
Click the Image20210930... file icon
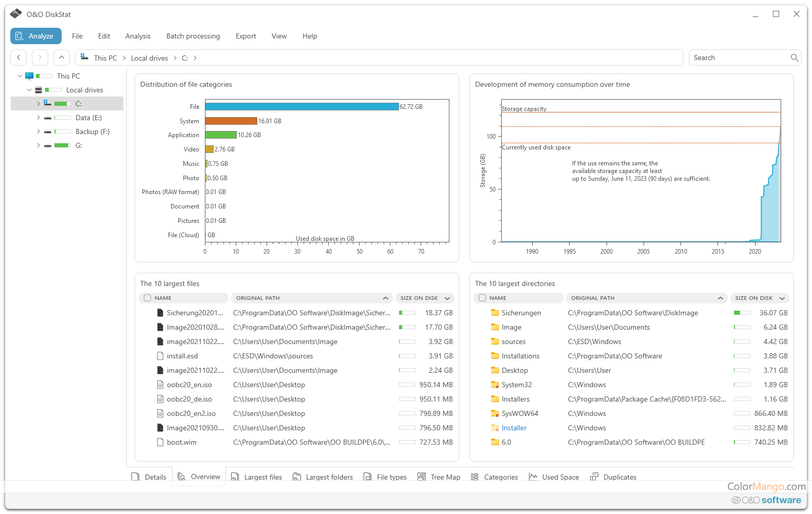click(160, 428)
